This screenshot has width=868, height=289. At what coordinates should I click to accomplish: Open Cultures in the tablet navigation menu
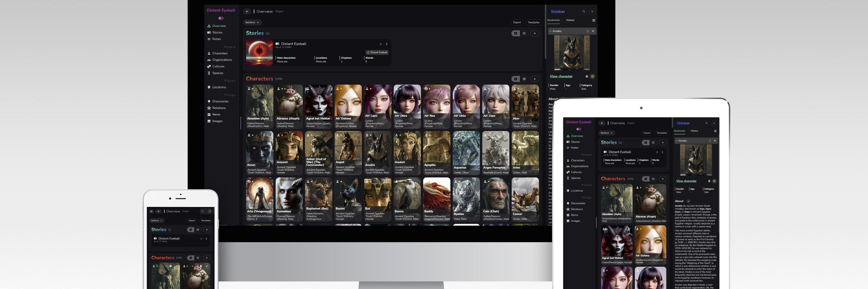click(x=574, y=172)
